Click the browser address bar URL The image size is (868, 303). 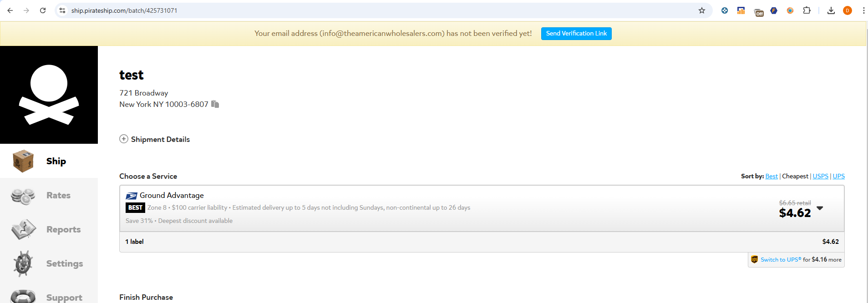[124, 10]
